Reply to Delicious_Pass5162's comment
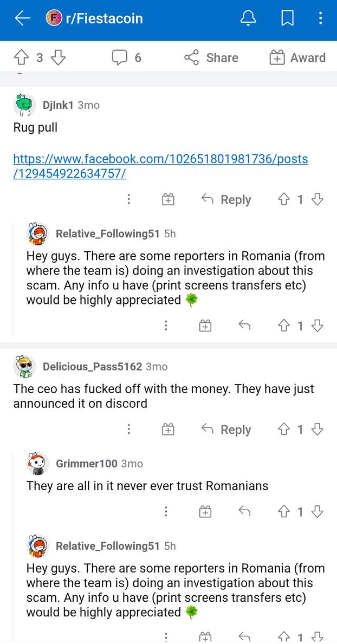337x644 pixels. [x=226, y=430]
